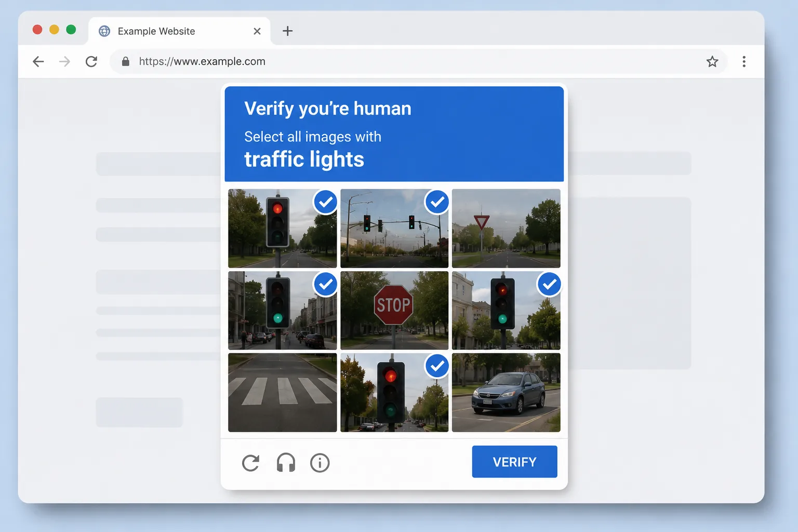Select the STOP sign image tile
The height and width of the screenshot is (532, 798).
394,310
